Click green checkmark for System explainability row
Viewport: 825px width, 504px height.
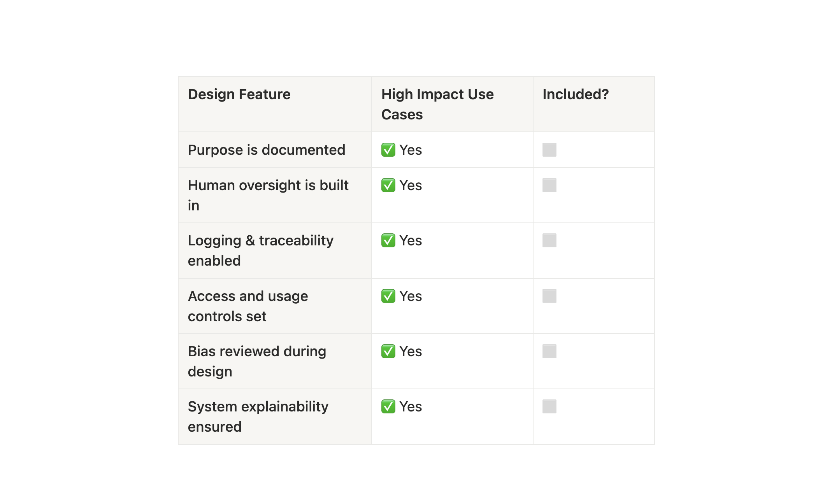pyautogui.click(x=388, y=406)
